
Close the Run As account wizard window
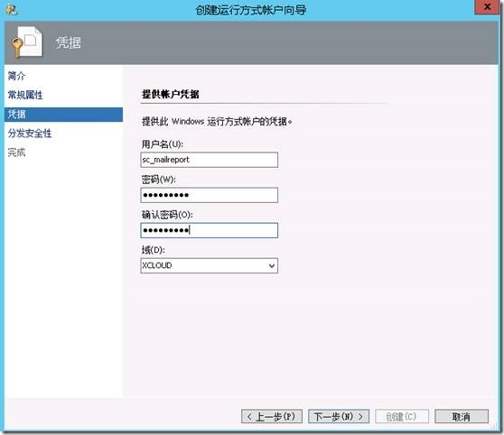coord(487,6)
